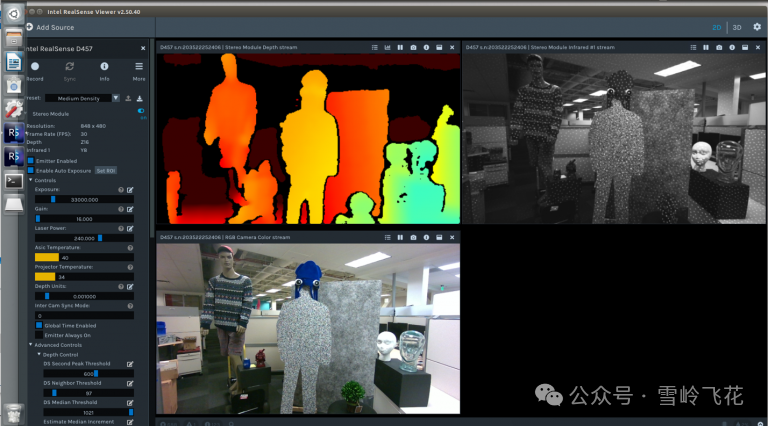The height and width of the screenshot is (426, 768).
Task: Switch to the 3D view
Action: pos(736,27)
